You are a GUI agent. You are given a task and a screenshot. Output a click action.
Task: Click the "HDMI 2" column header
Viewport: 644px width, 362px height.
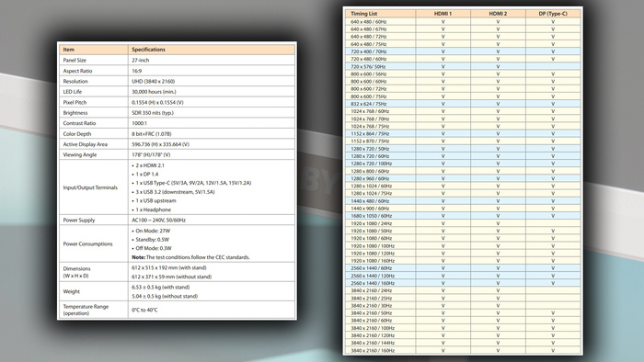(499, 14)
